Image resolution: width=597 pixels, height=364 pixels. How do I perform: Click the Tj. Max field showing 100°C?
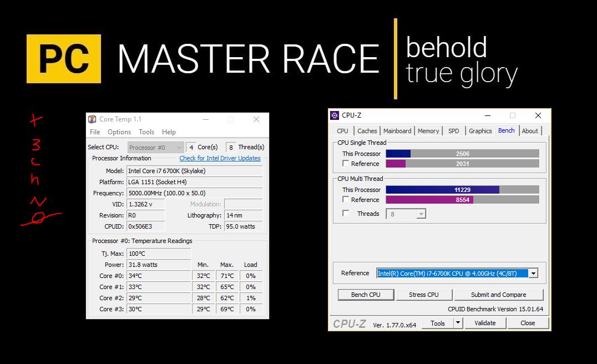tap(159, 254)
